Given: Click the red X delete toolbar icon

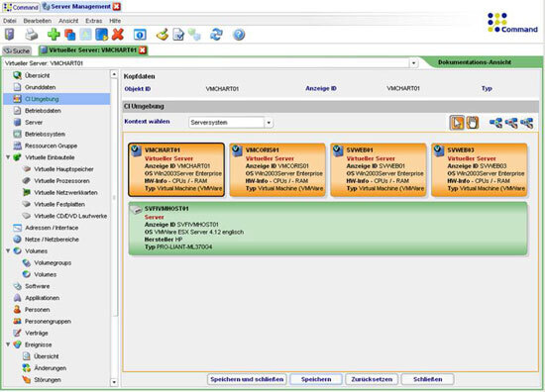Looking at the screenshot, I should 118,35.
